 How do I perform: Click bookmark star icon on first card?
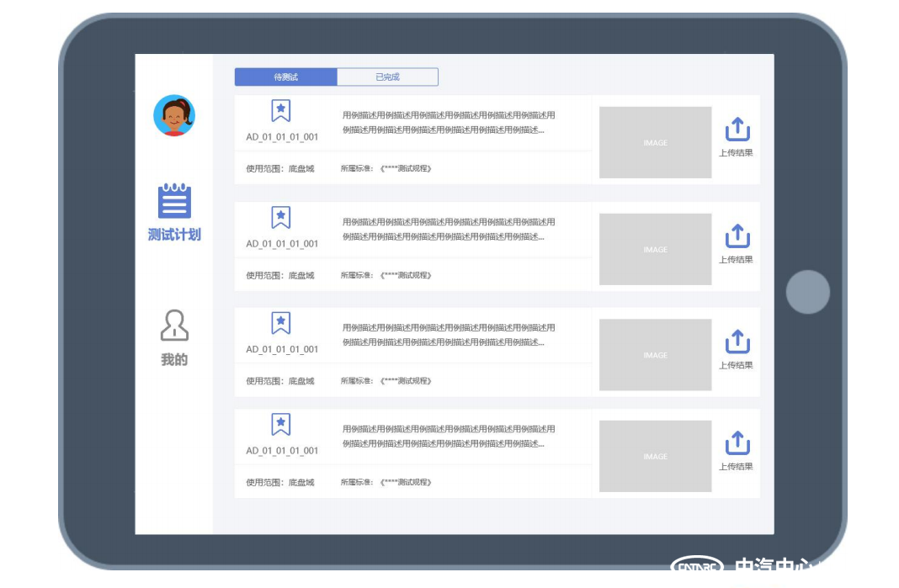click(x=281, y=111)
